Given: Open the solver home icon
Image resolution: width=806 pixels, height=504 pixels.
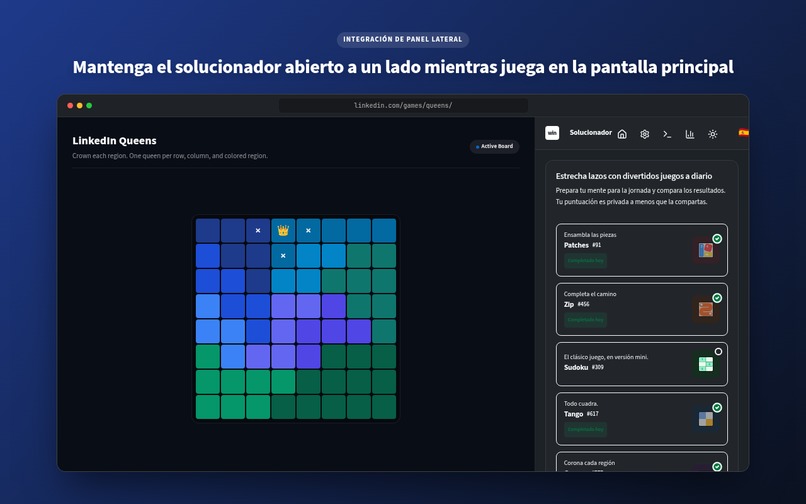Looking at the screenshot, I should tap(622, 134).
